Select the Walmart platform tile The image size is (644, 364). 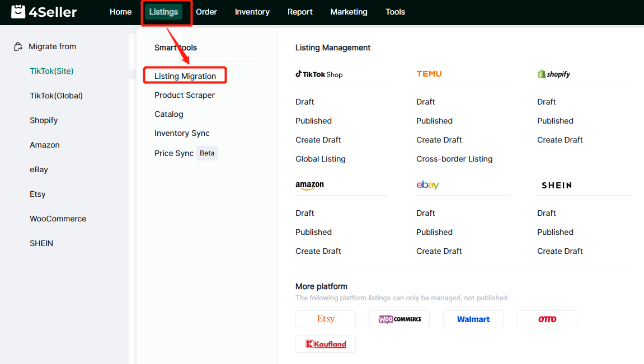click(473, 319)
